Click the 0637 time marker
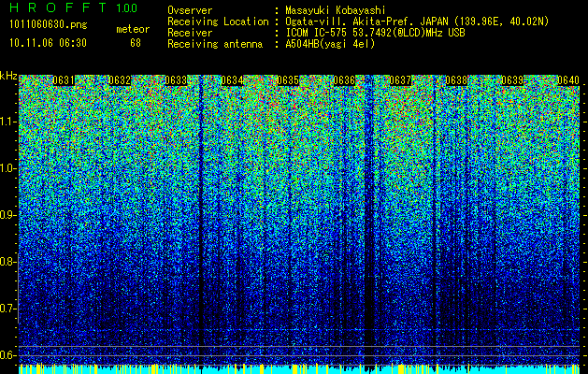The width and height of the screenshot is (588, 374). coord(400,80)
